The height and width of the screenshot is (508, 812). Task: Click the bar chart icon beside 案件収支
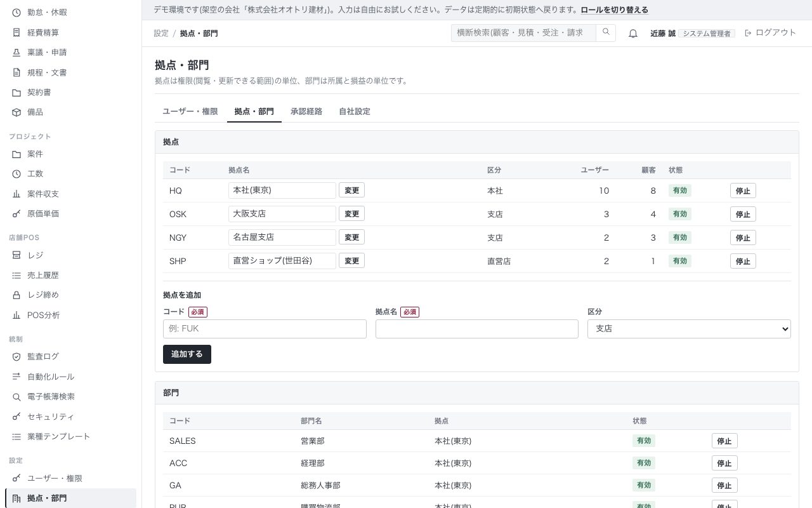click(x=16, y=194)
